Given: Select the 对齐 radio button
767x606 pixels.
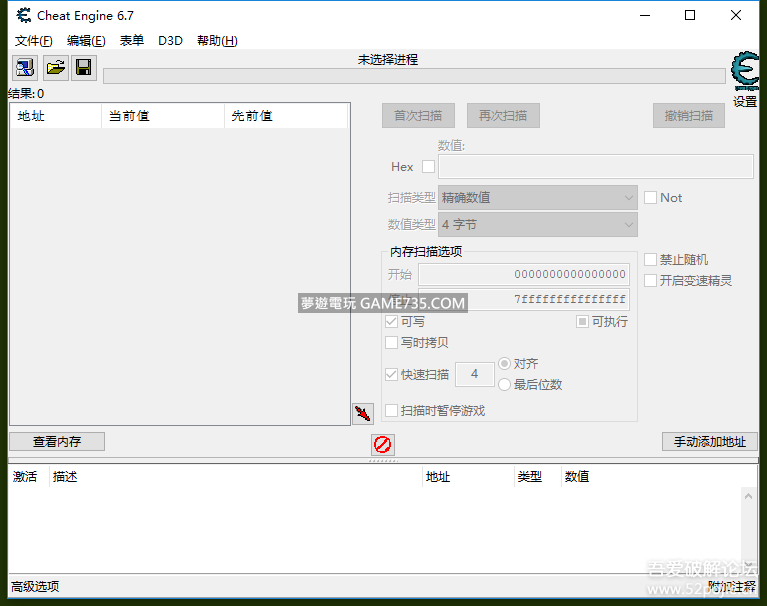Looking at the screenshot, I should (505, 364).
